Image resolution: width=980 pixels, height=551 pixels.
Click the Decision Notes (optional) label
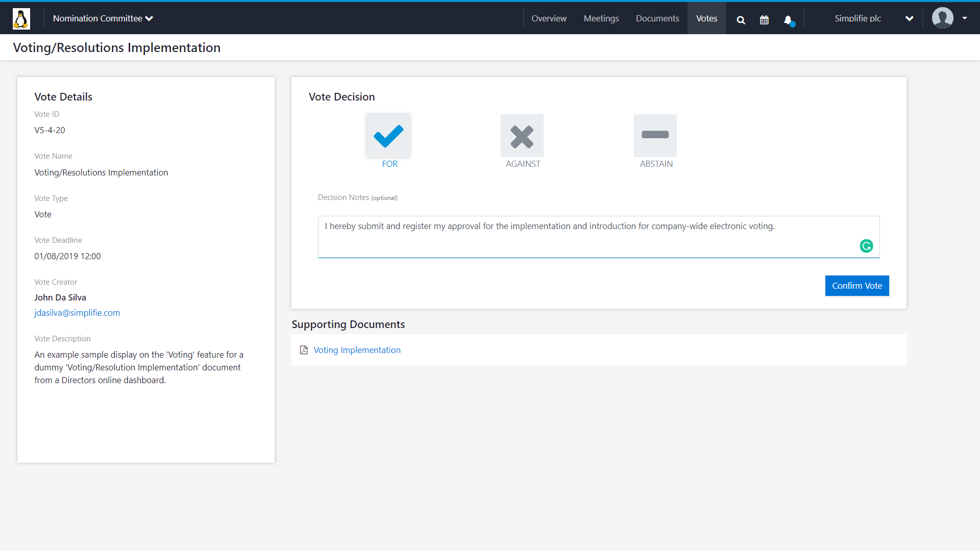pos(358,197)
